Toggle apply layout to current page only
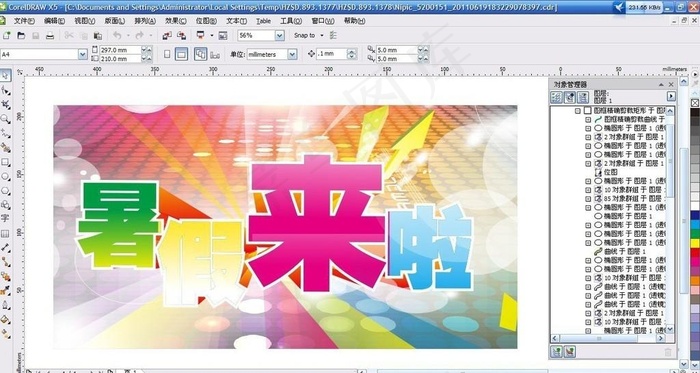 215,55
